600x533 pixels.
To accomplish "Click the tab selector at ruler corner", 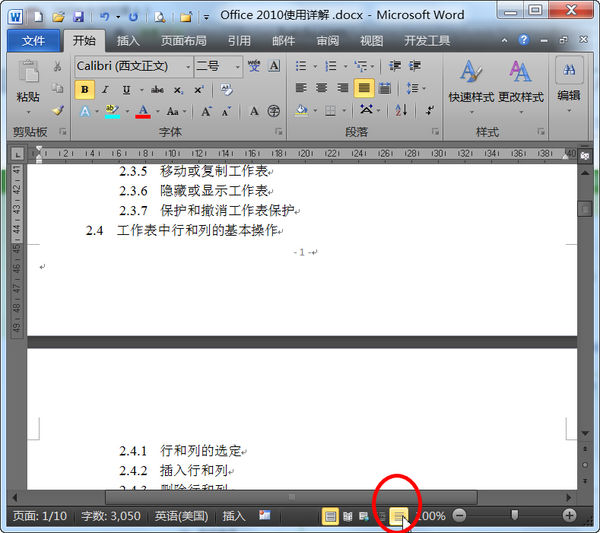I will pyautogui.click(x=17, y=155).
